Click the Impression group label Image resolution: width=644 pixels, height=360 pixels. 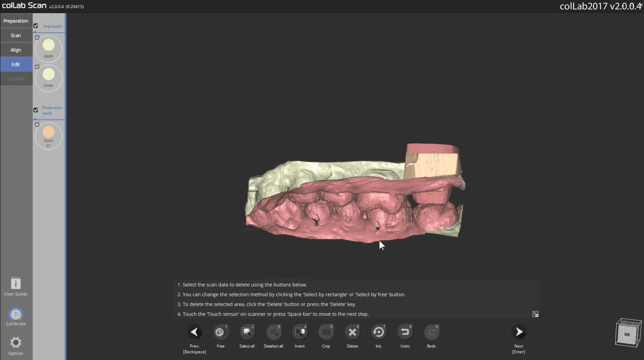tap(53, 26)
